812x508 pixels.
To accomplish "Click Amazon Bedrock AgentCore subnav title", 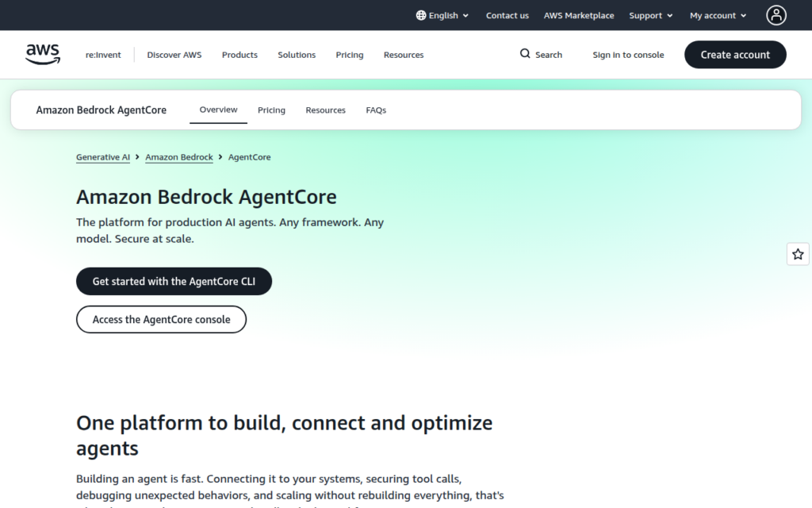I will tap(101, 110).
